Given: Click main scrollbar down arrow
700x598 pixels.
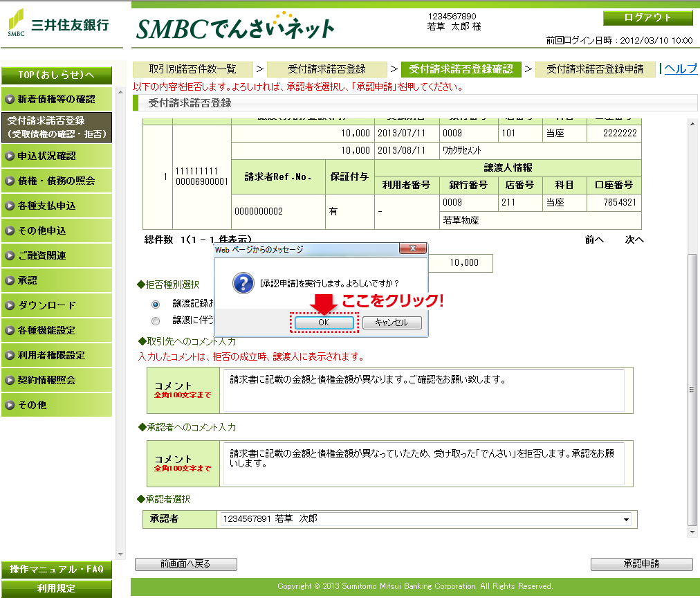Looking at the screenshot, I should (x=692, y=532).
